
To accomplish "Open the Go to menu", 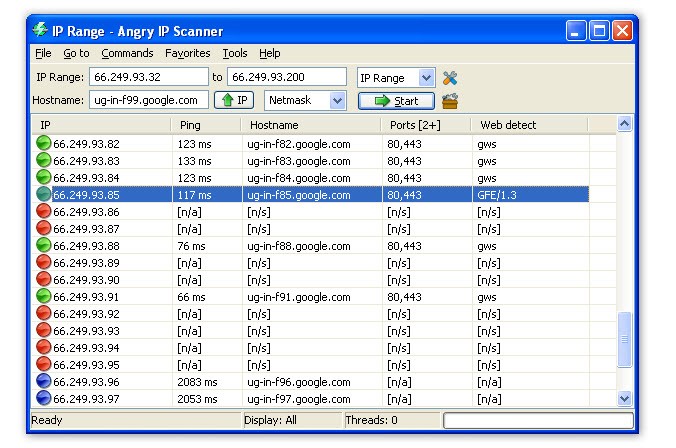I will tap(76, 53).
